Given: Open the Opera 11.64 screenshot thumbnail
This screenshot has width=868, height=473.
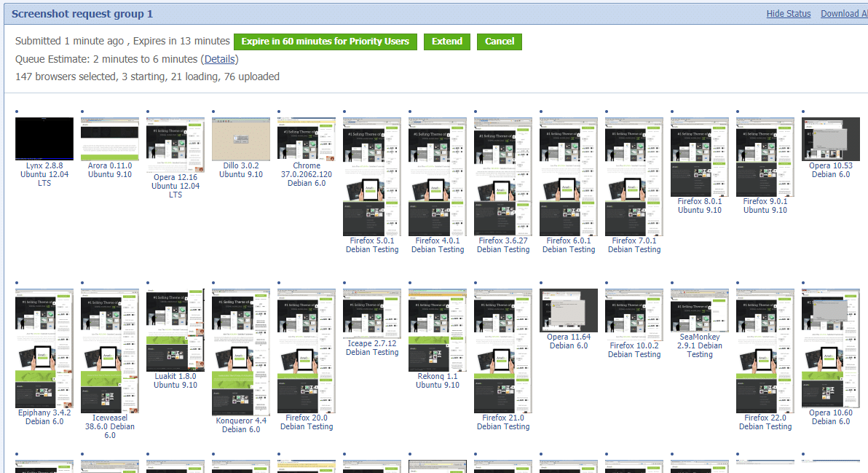Looking at the screenshot, I should (569, 310).
